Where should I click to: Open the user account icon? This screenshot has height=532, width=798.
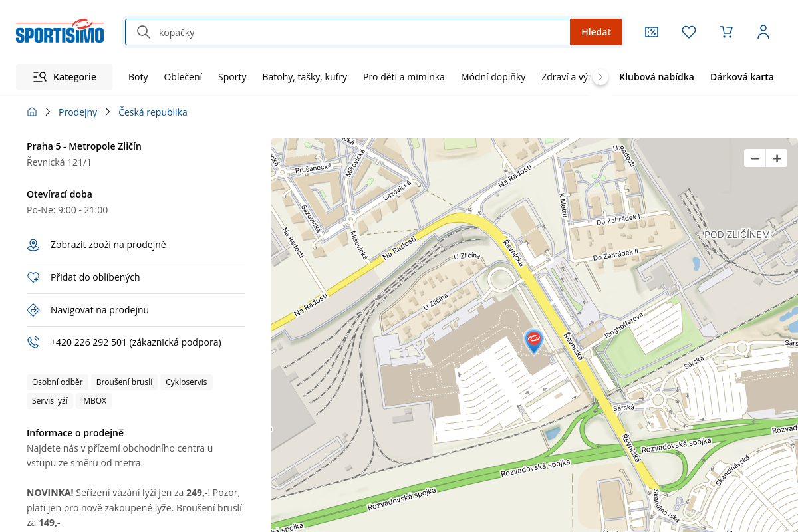(x=763, y=32)
